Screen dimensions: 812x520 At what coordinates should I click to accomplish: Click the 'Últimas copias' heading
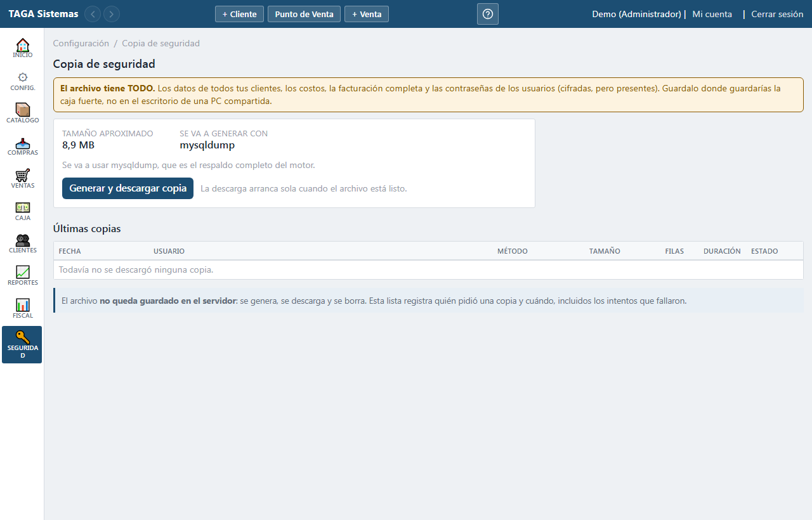(x=87, y=228)
